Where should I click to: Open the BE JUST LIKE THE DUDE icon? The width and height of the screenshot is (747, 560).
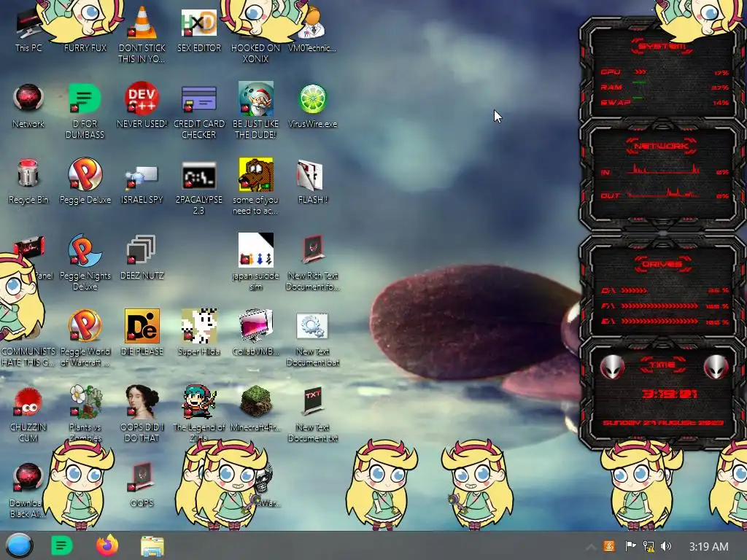pyautogui.click(x=256, y=111)
